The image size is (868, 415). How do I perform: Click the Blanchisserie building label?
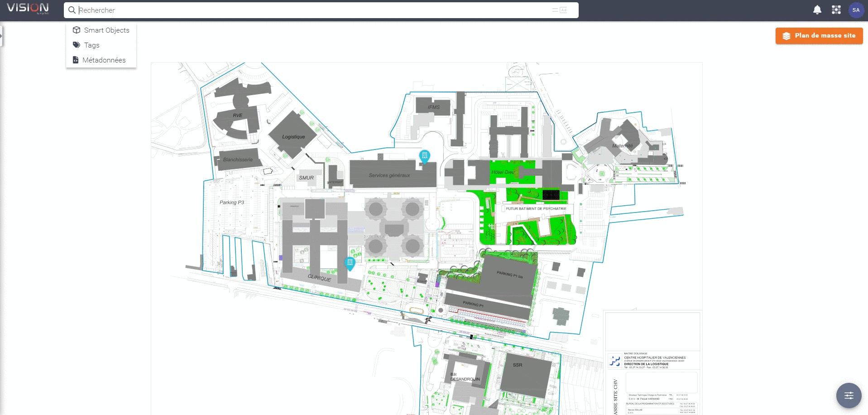click(x=238, y=159)
